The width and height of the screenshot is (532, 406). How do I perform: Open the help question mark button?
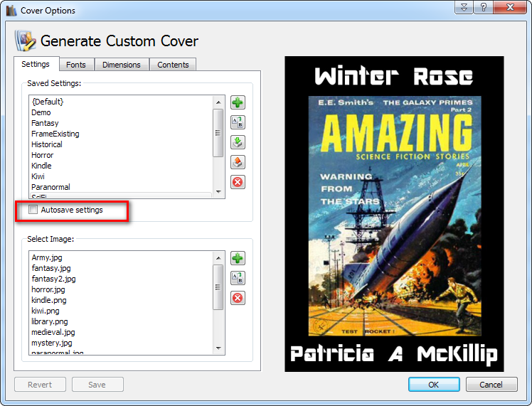point(484,7)
